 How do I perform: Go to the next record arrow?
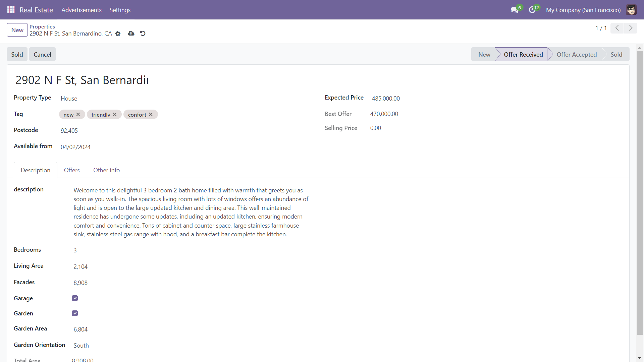coord(631,28)
